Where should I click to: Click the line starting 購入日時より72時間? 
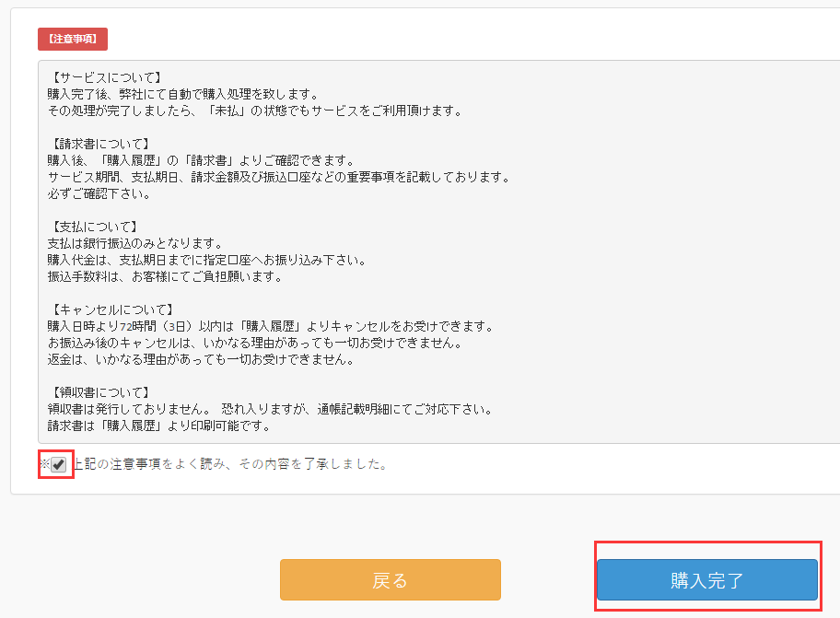point(271,326)
